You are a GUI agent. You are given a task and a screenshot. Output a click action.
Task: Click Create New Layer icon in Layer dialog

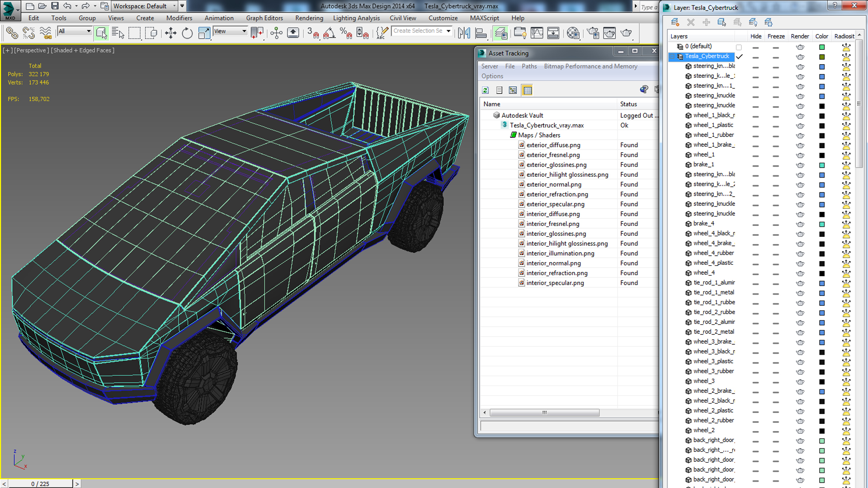click(675, 22)
